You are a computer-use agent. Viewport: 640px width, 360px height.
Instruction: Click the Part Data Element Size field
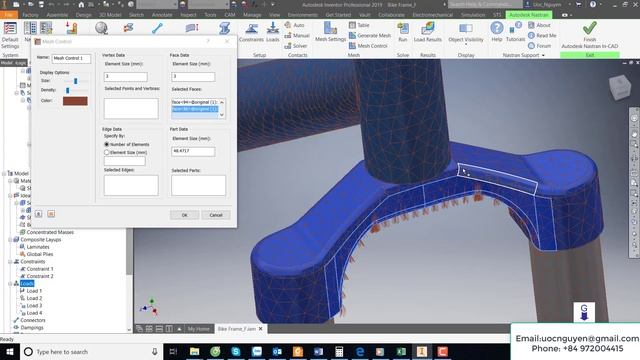point(193,151)
